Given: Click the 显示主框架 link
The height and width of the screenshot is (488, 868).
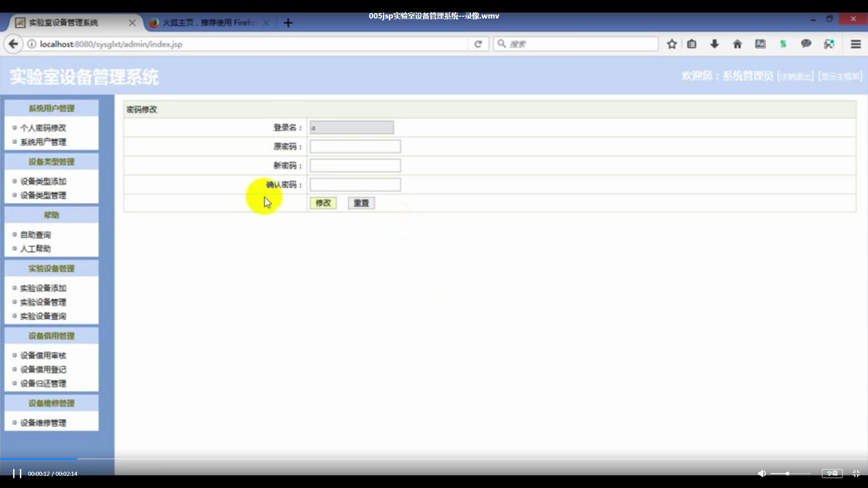Looking at the screenshot, I should (x=840, y=76).
